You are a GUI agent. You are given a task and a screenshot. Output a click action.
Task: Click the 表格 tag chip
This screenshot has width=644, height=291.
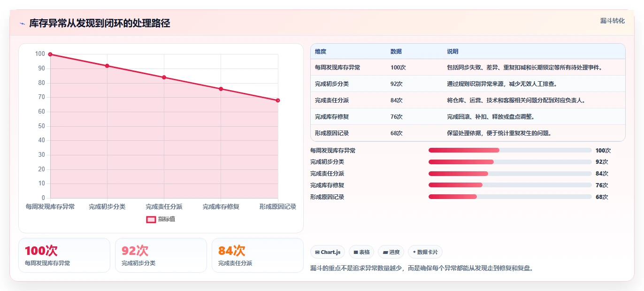click(x=361, y=252)
